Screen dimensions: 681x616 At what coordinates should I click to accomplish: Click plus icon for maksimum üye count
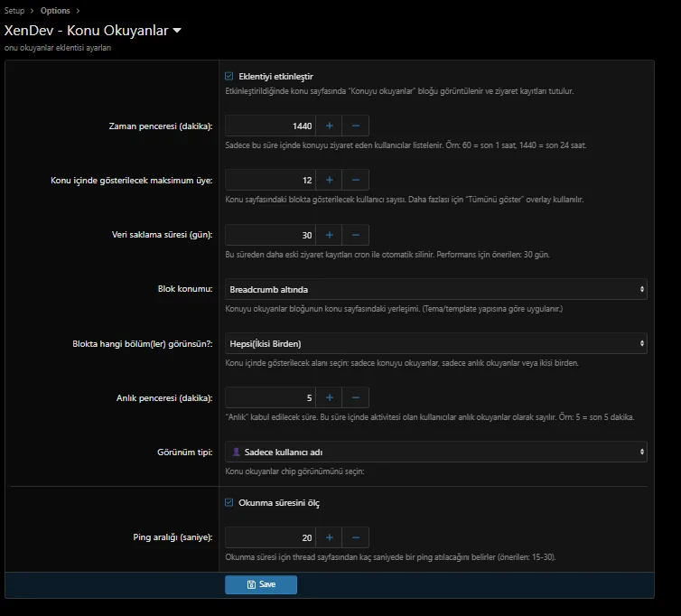click(x=329, y=181)
